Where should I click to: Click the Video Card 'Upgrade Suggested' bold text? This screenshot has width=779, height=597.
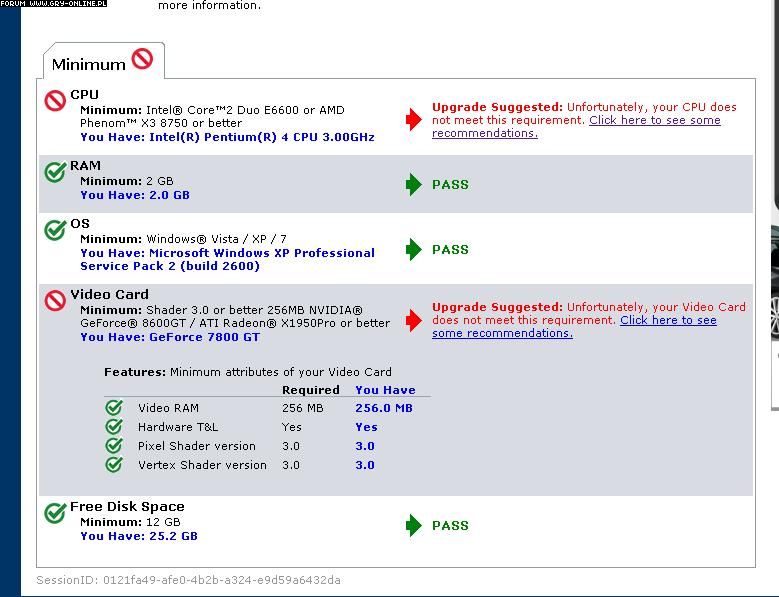tap(497, 307)
